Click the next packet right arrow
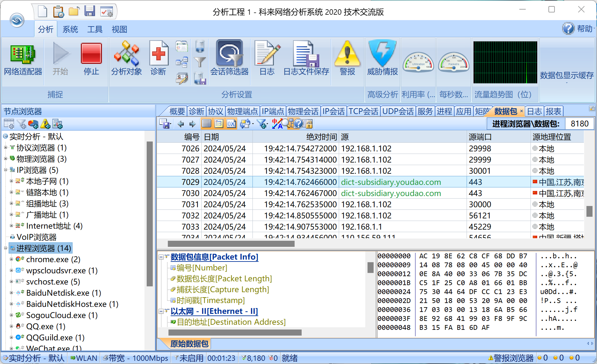 click(192, 124)
